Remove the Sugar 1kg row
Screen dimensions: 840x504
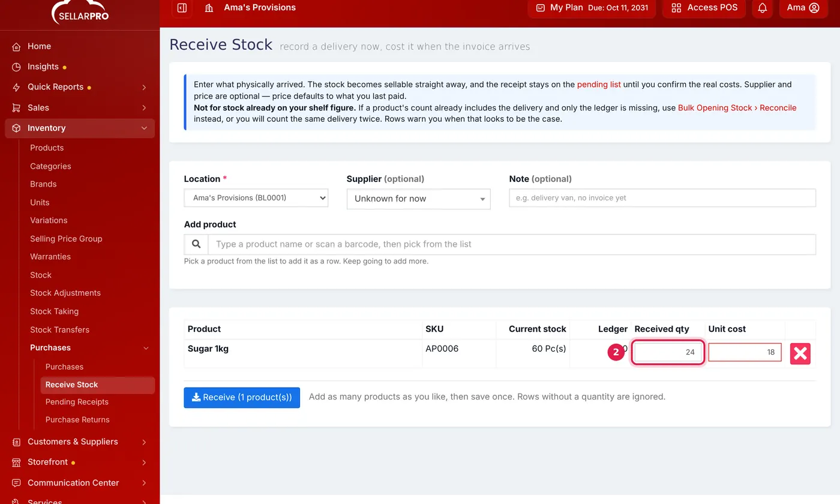(800, 353)
